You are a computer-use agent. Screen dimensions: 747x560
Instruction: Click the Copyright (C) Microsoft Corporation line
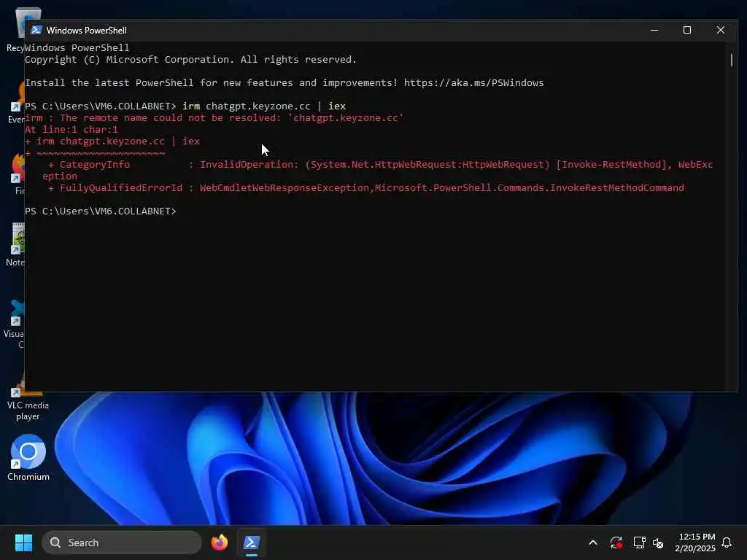190,60
